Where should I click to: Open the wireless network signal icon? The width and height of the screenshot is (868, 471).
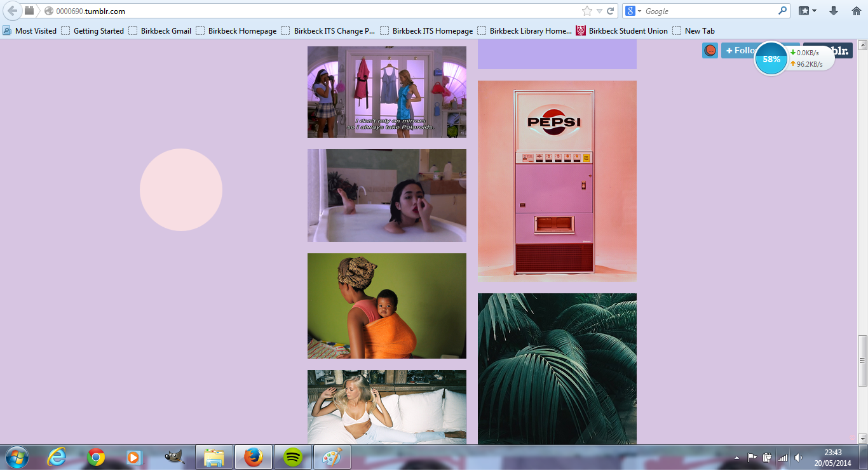click(783, 458)
